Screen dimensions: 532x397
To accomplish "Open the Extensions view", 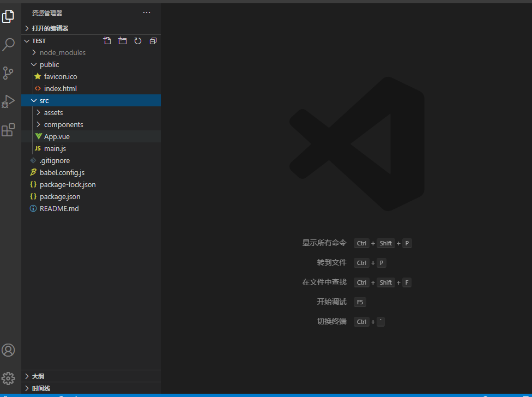I will tap(8, 130).
